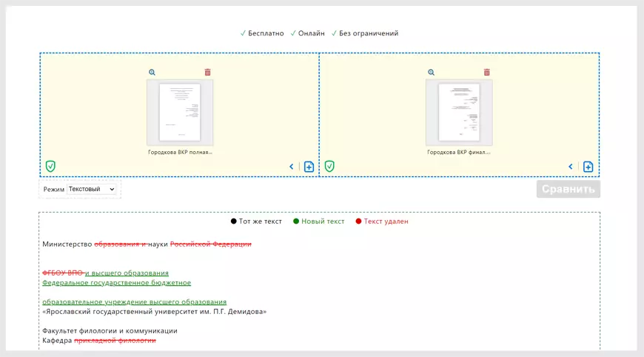Delete the right uploaded document
This screenshot has height=357, width=644.
[x=486, y=73]
